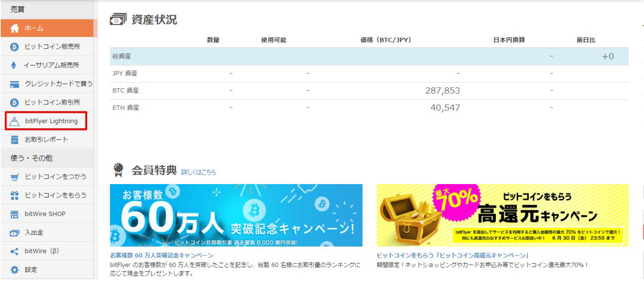The image size is (644, 283).
Task: Click the Bitcoin icon beside ビットコイン取引所
Action: click(14, 103)
